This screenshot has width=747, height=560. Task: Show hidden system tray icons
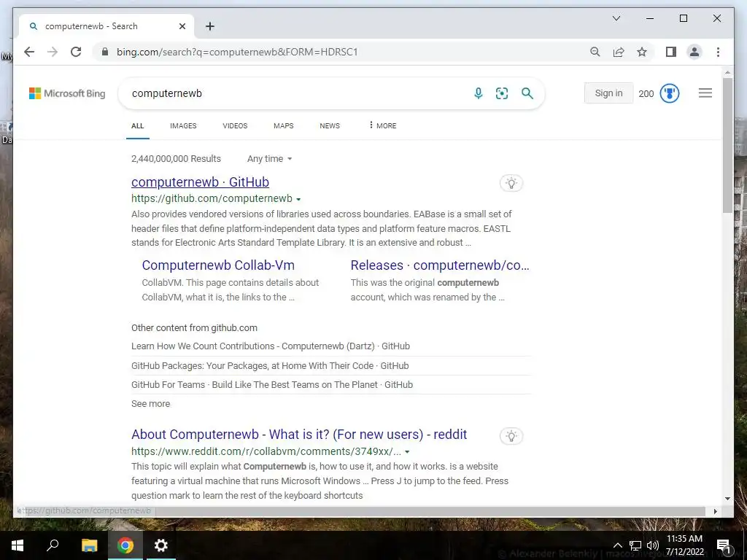tap(617, 545)
